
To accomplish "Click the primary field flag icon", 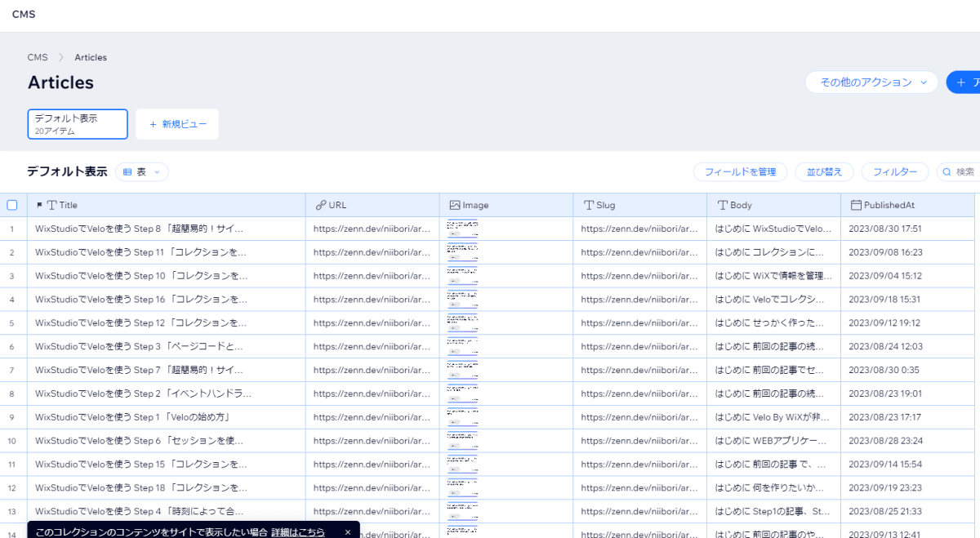I will pos(39,205).
